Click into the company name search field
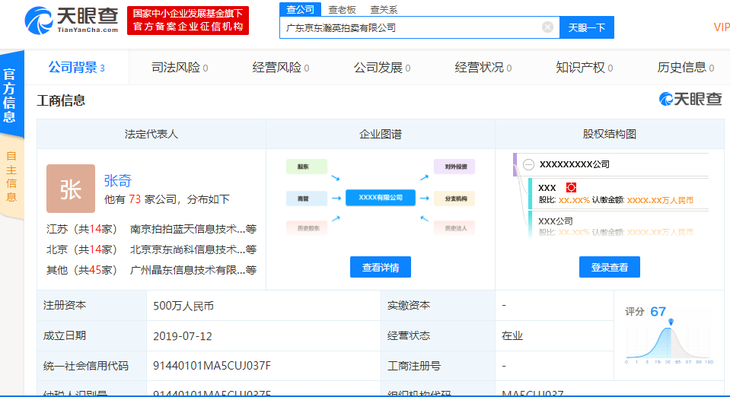 pyautogui.click(x=412, y=27)
